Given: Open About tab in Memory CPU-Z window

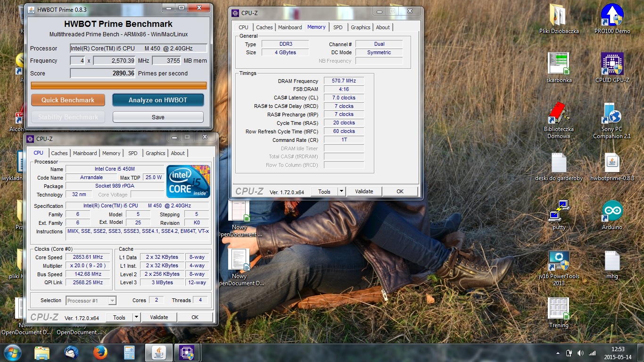Looking at the screenshot, I should 383,27.
